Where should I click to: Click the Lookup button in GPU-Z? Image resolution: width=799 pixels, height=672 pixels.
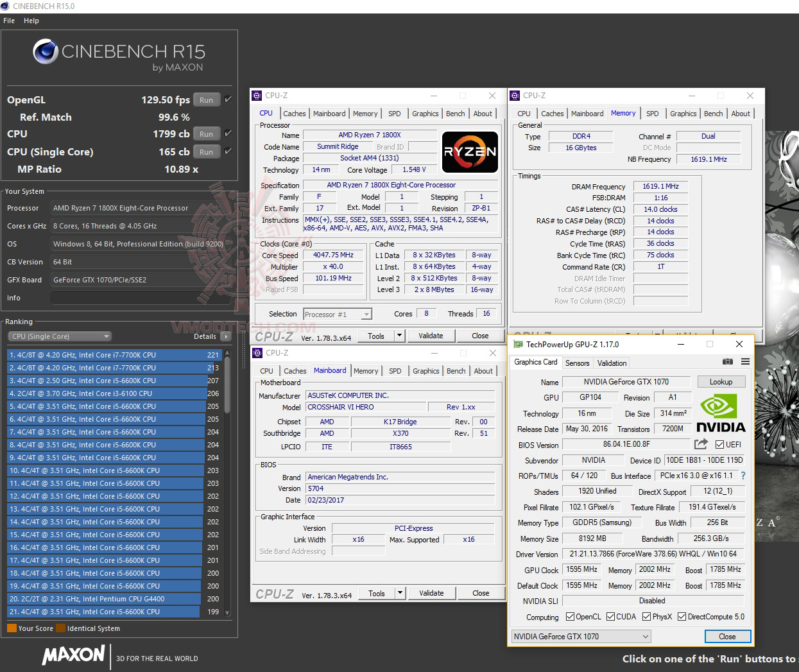point(721,381)
